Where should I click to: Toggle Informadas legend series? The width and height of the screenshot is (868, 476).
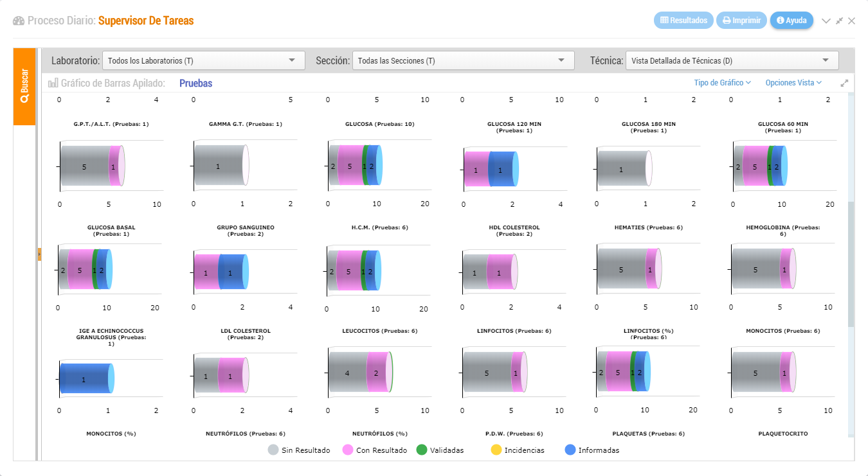coord(592,450)
